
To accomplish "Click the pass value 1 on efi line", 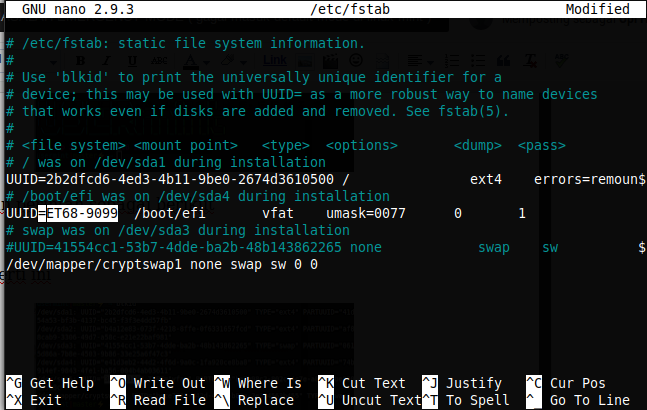I will [x=522, y=213].
